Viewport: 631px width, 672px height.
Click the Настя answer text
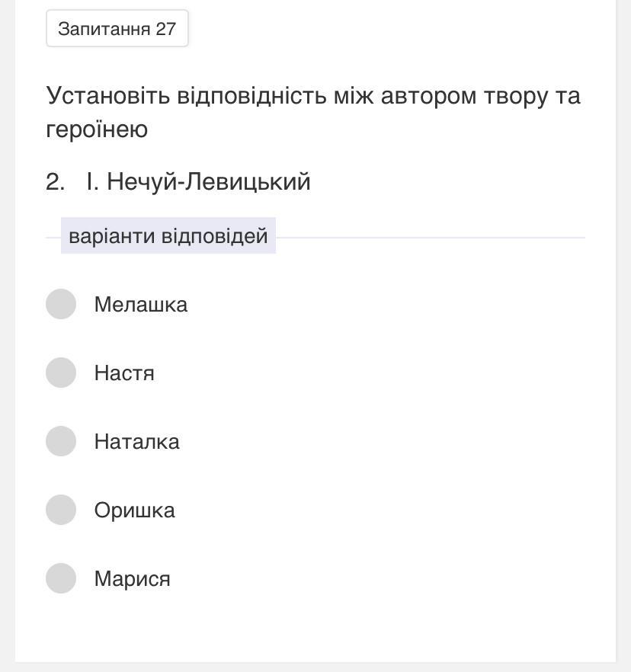pyautogui.click(x=124, y=373)
